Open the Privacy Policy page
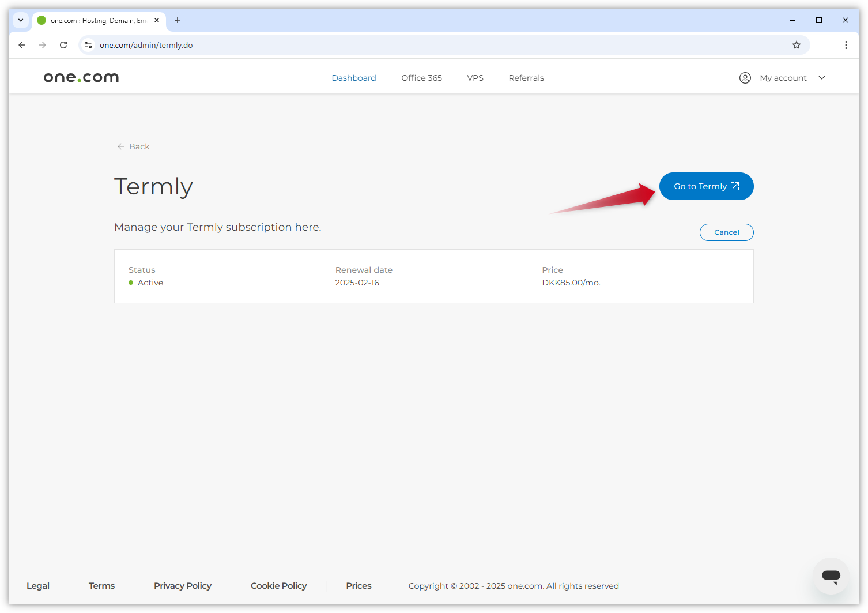868x613 pixels. [x=182, y=585]
